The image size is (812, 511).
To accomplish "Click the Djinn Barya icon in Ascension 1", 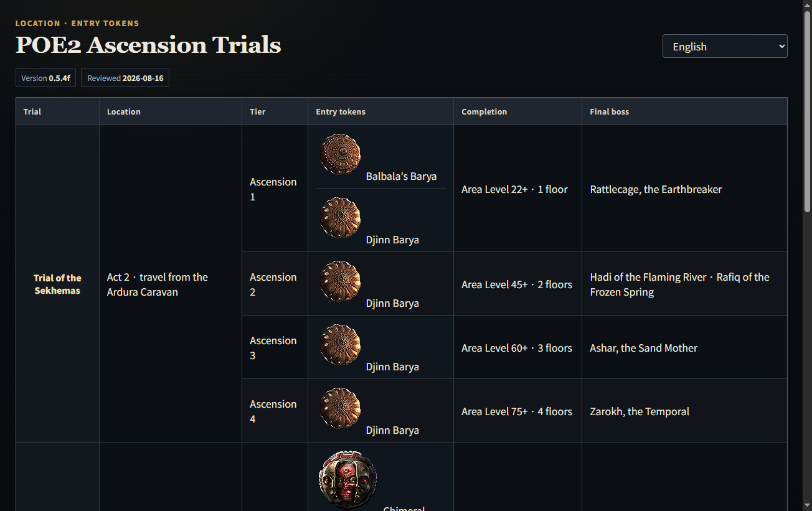I will tap(340, 218).
